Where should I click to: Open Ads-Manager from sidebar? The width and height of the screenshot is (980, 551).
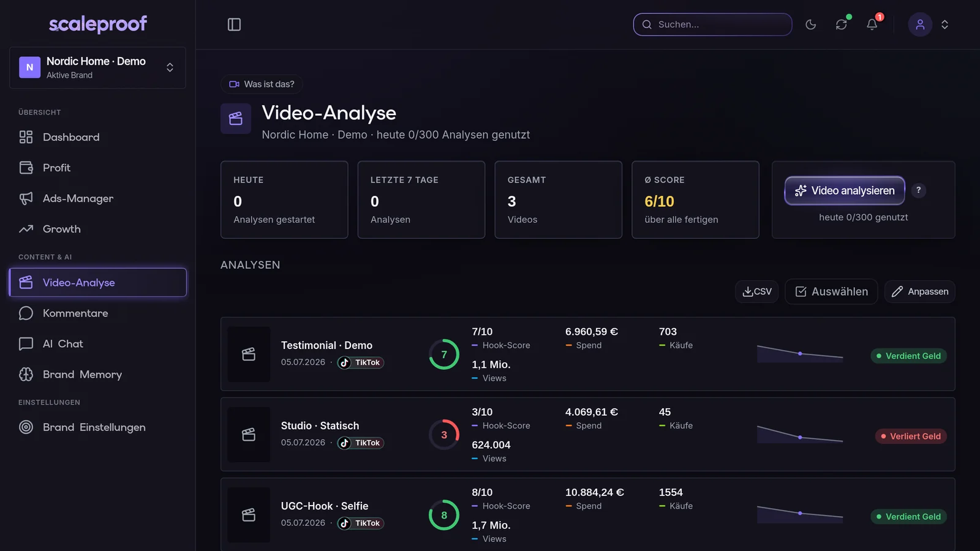coord(97,198)
